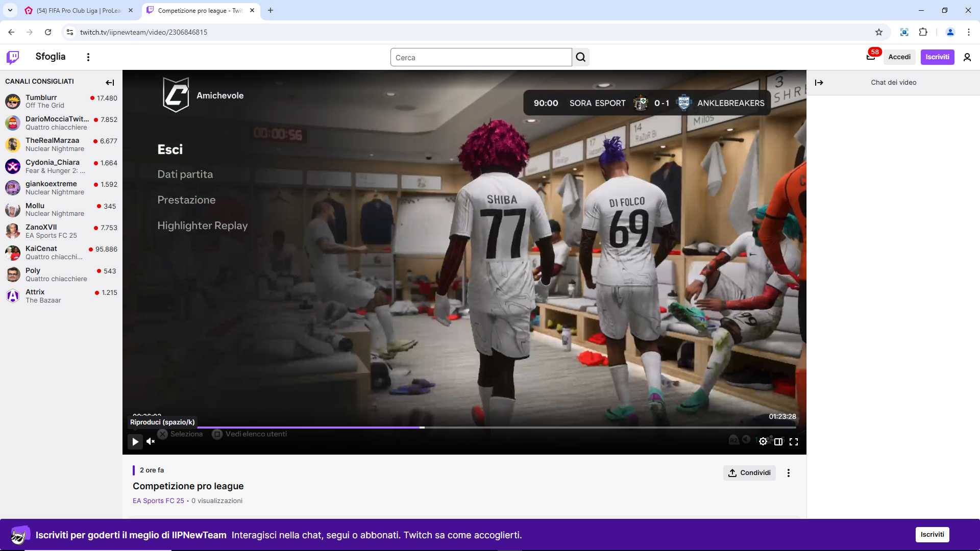Go back in browser history

pos(11,32)
